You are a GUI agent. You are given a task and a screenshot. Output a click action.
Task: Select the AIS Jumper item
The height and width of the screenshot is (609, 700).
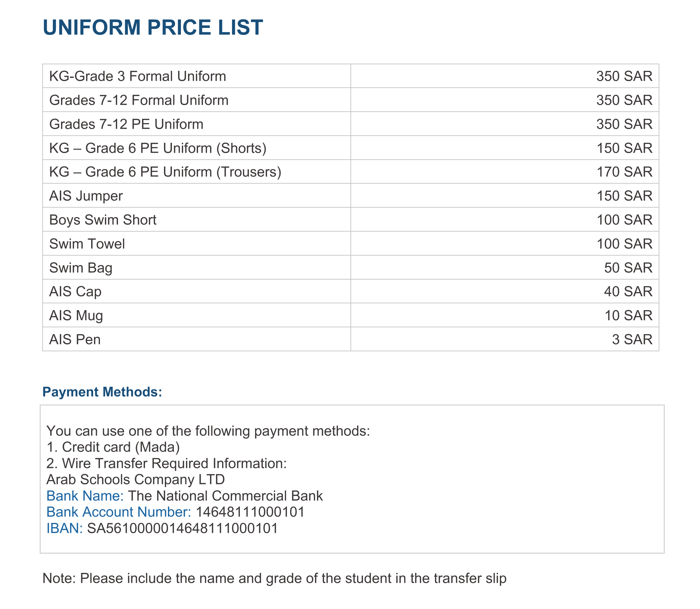[86, 196]
